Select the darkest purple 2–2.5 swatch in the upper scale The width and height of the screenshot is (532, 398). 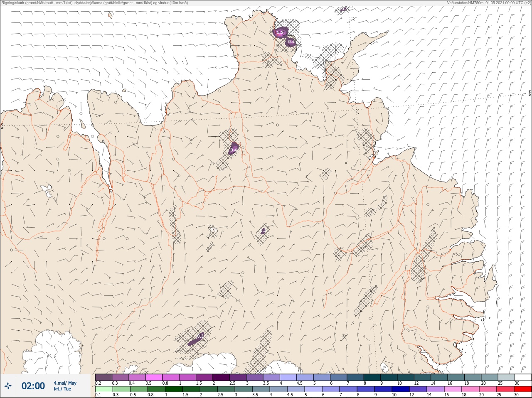[221, 377]
